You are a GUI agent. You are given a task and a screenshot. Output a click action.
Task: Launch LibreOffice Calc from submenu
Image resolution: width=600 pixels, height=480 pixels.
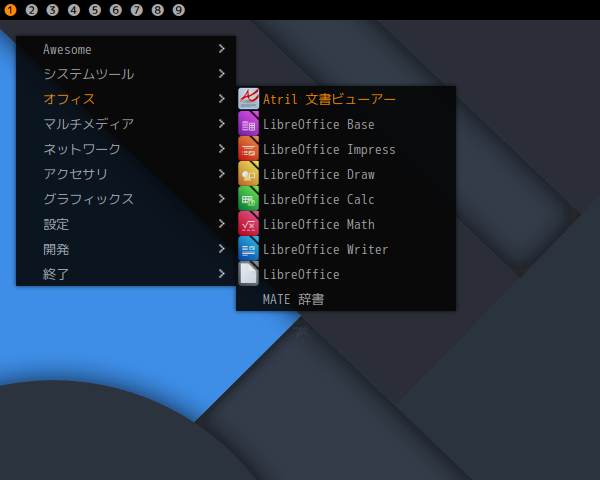pyautogui.click(x=346, y=199)
